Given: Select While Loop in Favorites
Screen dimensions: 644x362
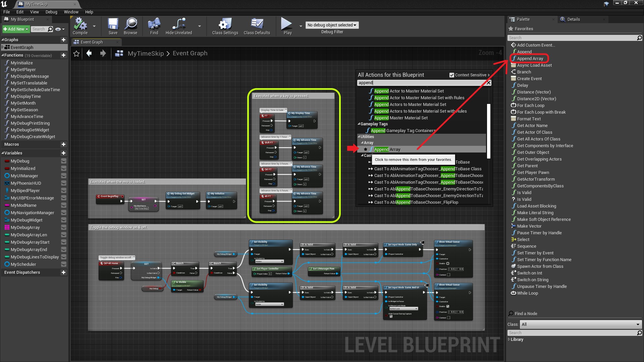Looking at the screenshot, I should click(527, 293).
